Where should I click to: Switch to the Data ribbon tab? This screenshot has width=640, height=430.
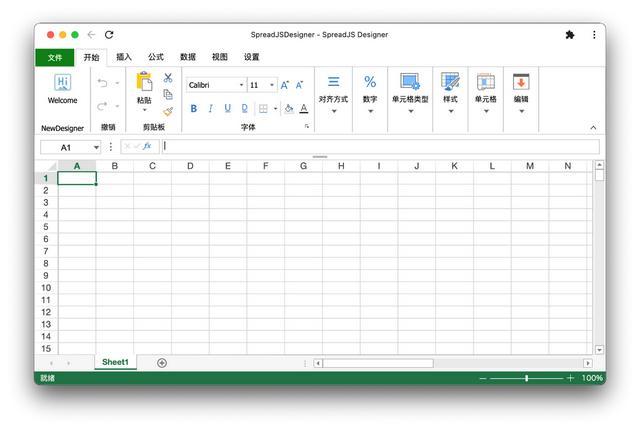tap(188, 57)
